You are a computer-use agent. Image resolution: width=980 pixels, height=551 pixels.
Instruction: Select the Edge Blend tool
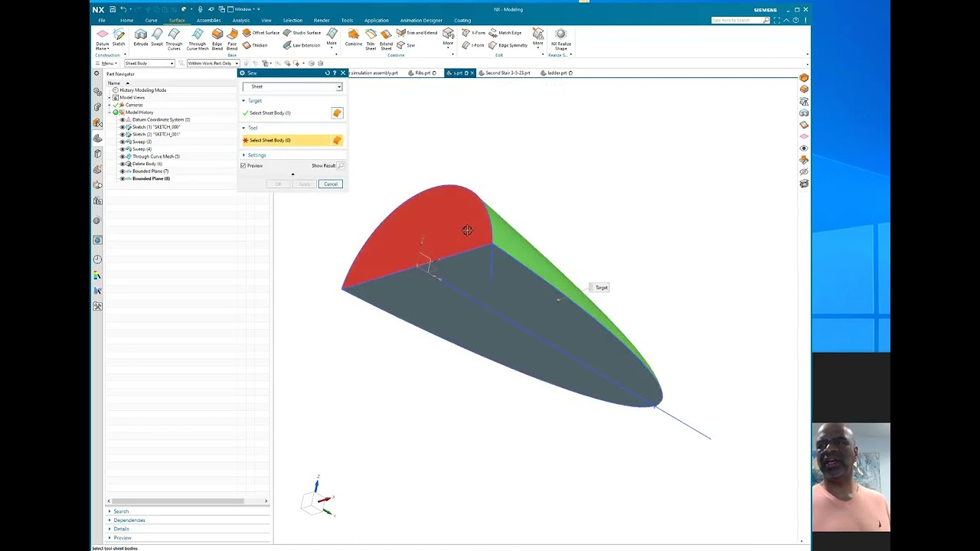(217, 40)
